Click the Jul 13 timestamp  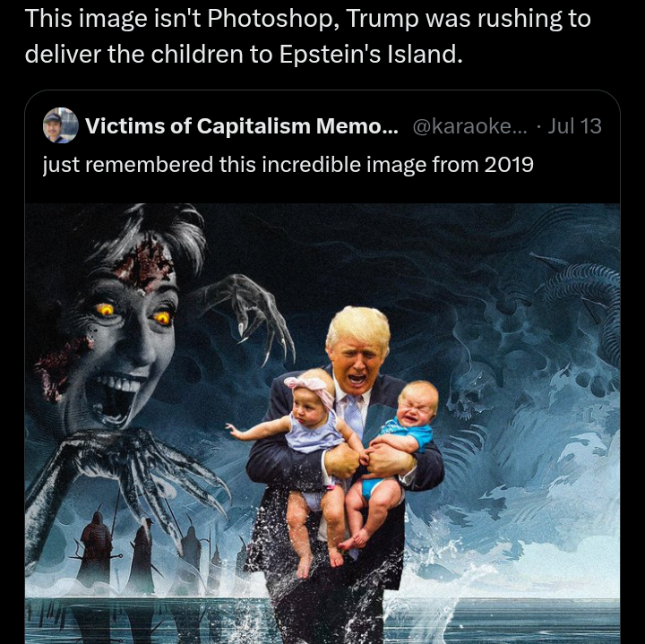574,125
